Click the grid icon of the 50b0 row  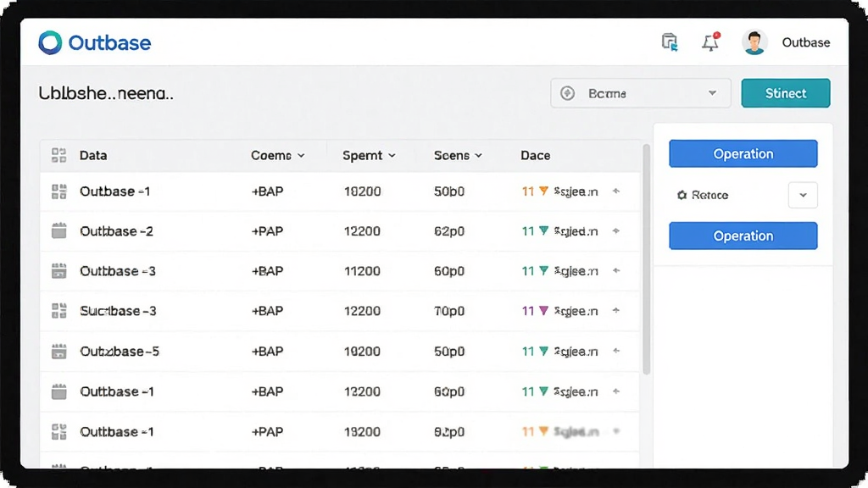pyautogui.click(x=58, y=191)
